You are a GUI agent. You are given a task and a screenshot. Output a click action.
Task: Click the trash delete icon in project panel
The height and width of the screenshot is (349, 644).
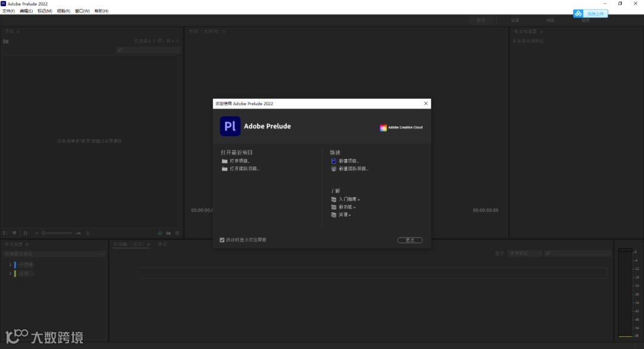click(178, 233)
